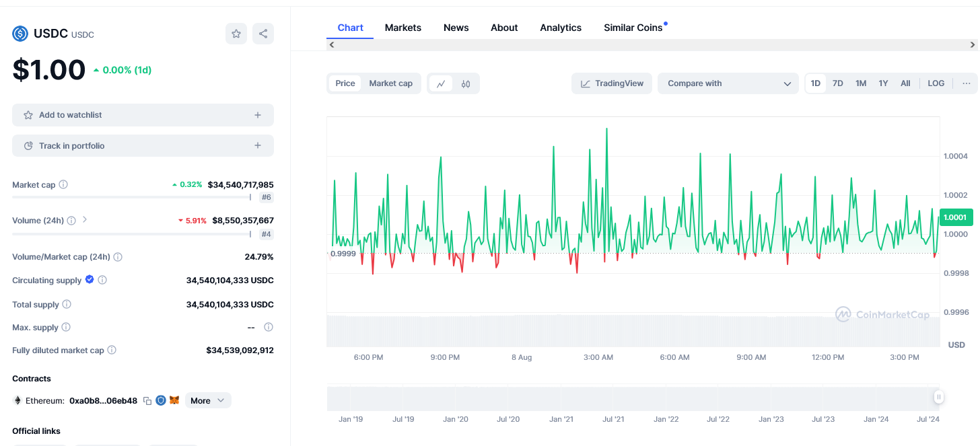Open the Compare with dropdown
The image size is (980, 446).
(728, 83)
